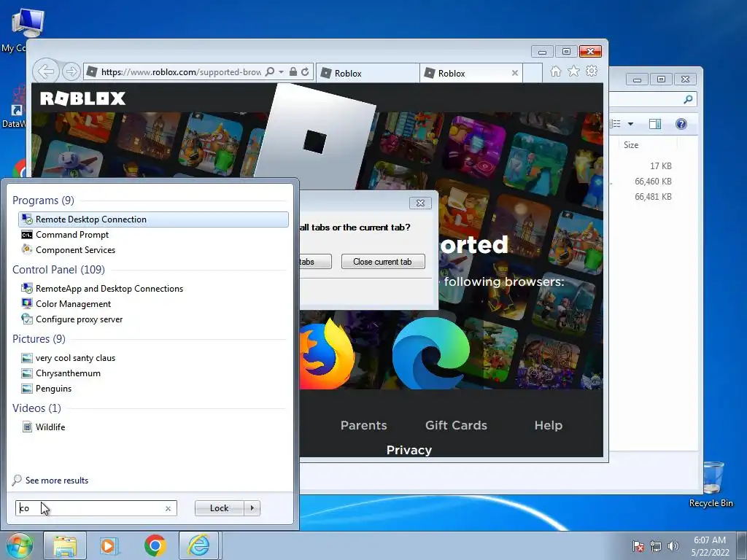Open Windows Explorer from taskbar

point(65,545)
